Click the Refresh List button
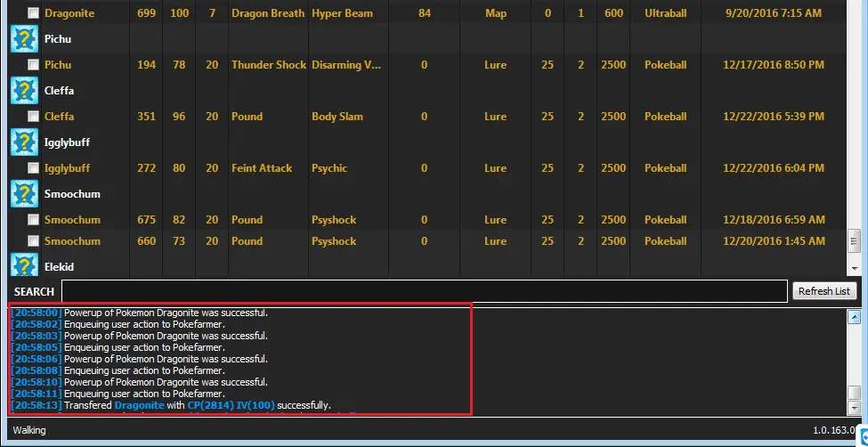The width and height of the screenshot is (868, 447). pos(823,291)
